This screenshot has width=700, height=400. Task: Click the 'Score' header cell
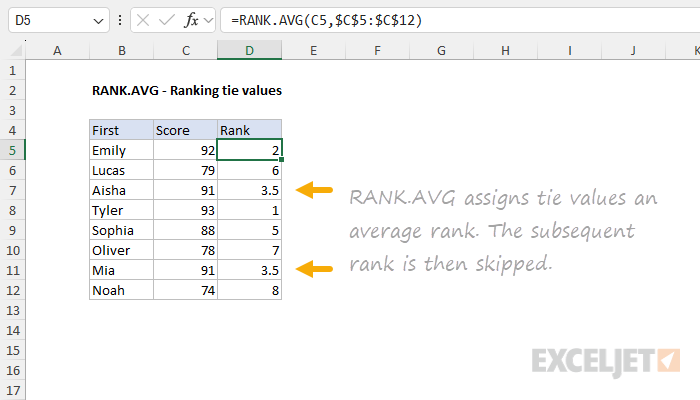tap(186, 130)
